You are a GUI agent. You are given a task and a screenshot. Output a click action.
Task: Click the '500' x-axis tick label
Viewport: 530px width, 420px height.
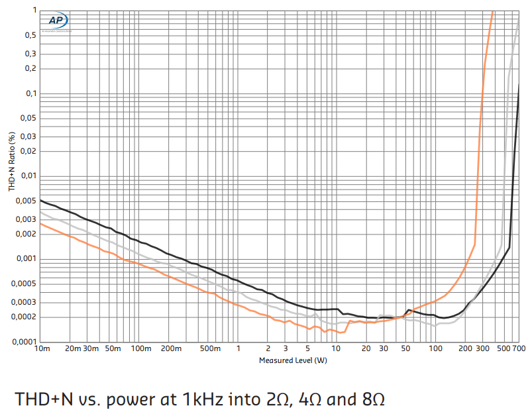pyautogui.click(x=503, y=348)
